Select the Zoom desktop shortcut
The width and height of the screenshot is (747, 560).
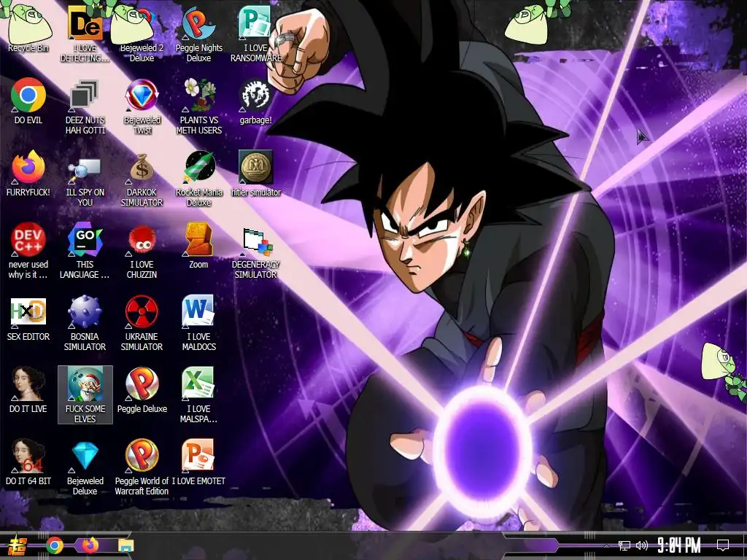[198, 246]
